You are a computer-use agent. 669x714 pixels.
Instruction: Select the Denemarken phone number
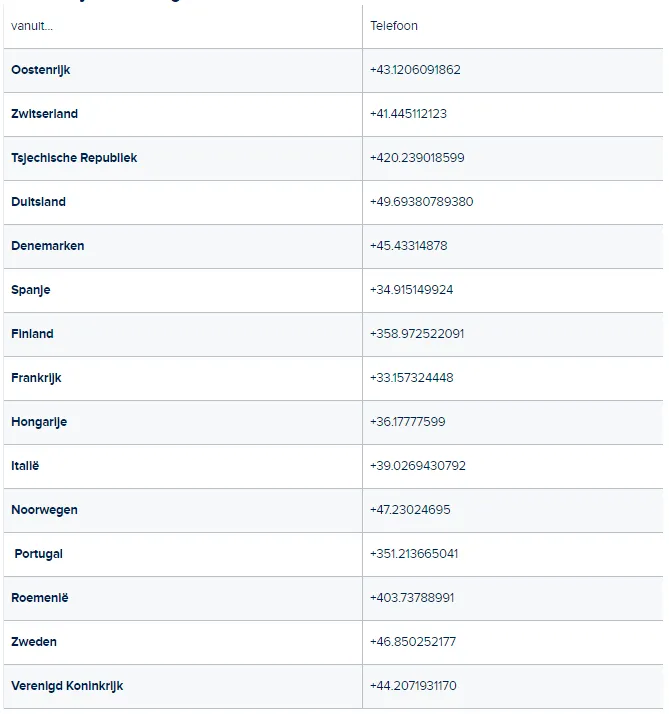[x=409, y=246]
